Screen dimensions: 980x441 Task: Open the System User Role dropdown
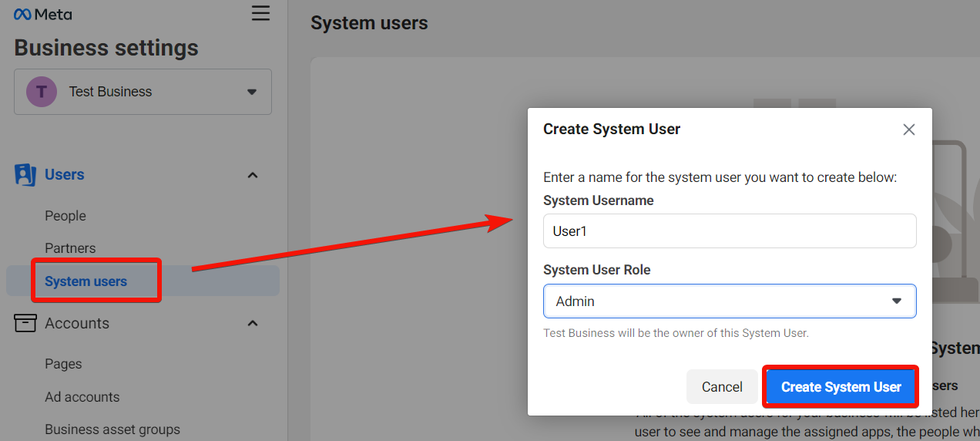[729, 301]
